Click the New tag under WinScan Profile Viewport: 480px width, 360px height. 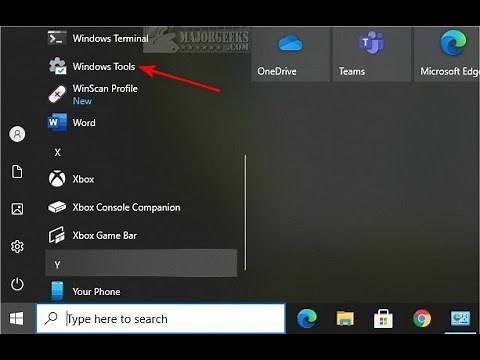(82, 101)
